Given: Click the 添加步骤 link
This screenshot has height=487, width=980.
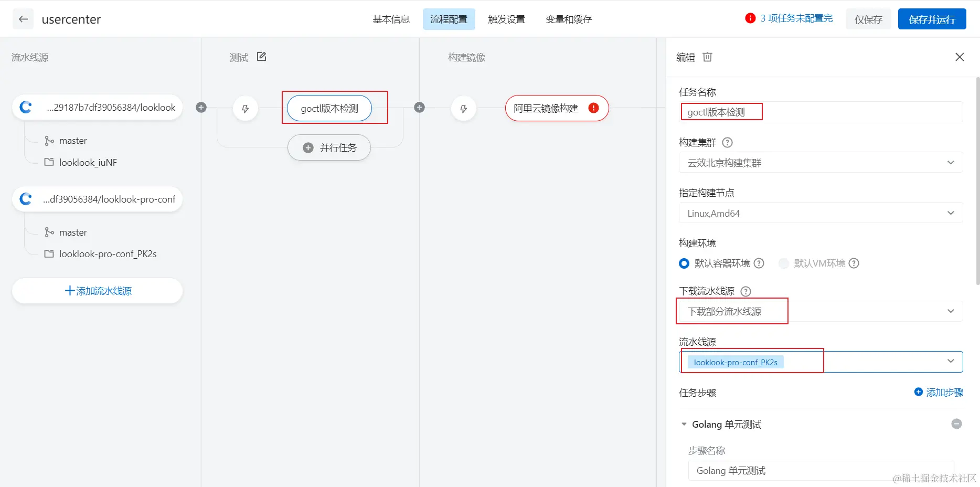Looking at the screenshot, I should 939,393.
